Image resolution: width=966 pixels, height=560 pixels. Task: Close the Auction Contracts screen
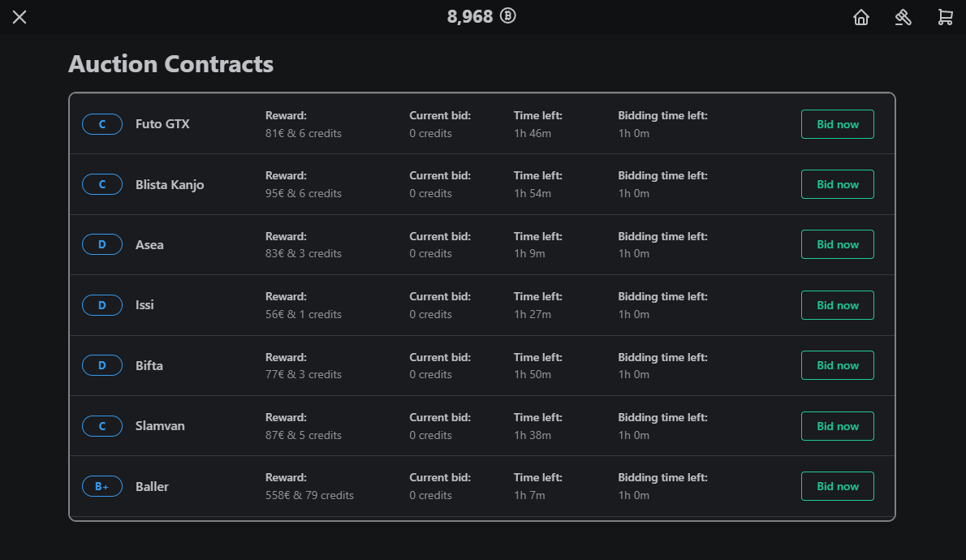pyautogui.click(x=19, y=17)
